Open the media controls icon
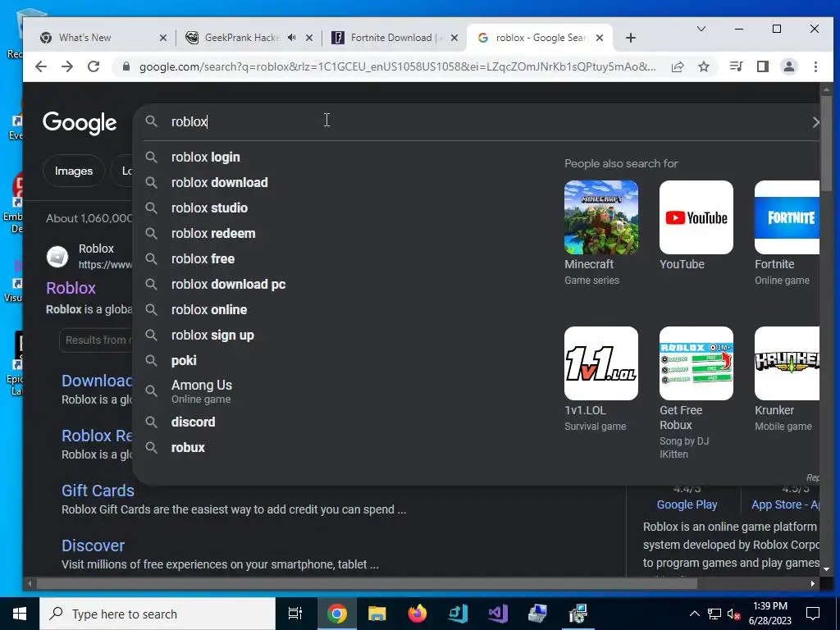Image resolution: width=840 pixels, height=630 pixels. click(736, 66)
